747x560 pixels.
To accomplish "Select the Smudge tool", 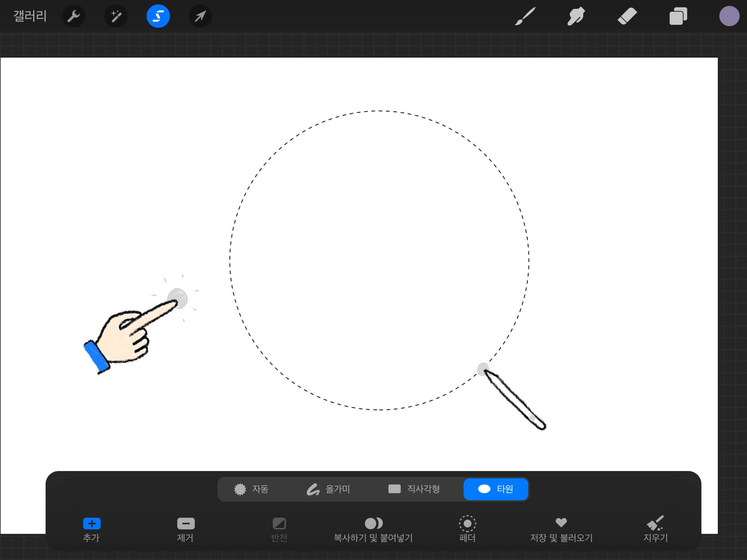I will (x=576, y=16).
